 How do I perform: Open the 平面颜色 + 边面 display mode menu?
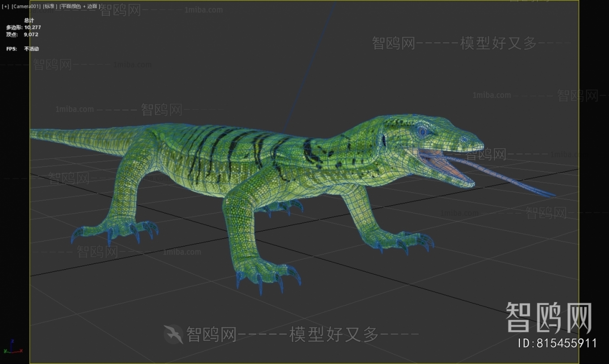click(x=80, y=6)
